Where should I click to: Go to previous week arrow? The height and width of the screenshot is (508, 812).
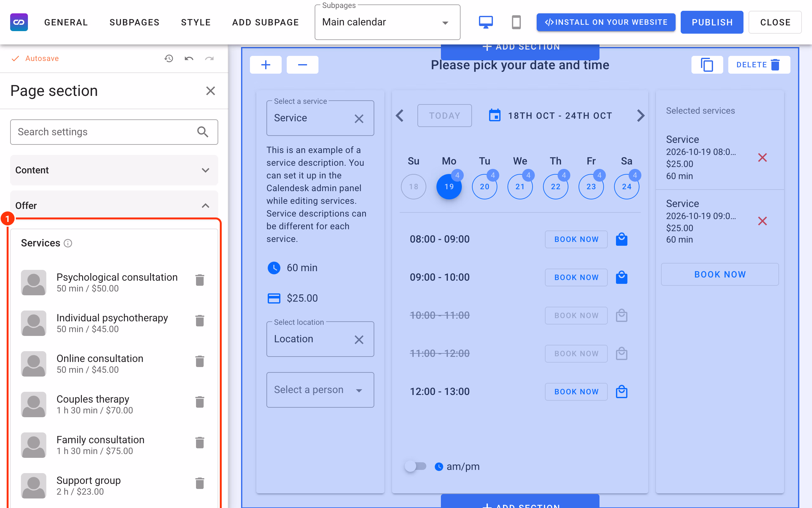click(x=400, y=116)
